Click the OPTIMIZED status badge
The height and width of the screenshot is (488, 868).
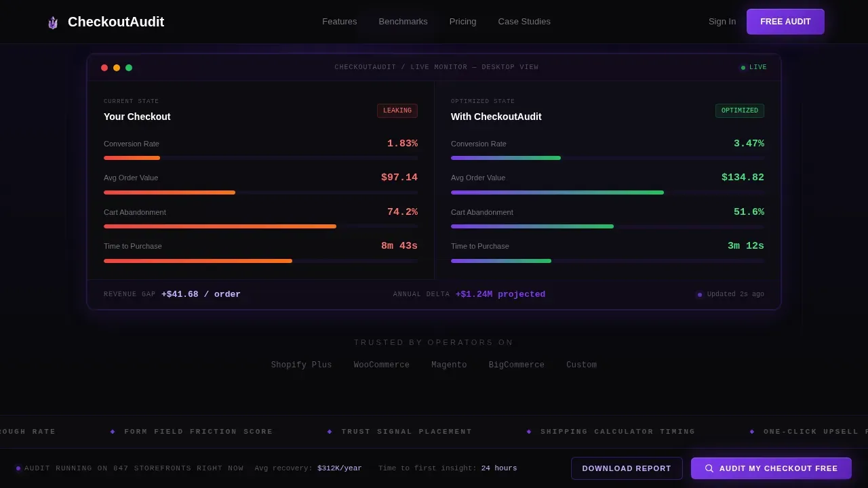pyautogui.click(x=740, y=110)
